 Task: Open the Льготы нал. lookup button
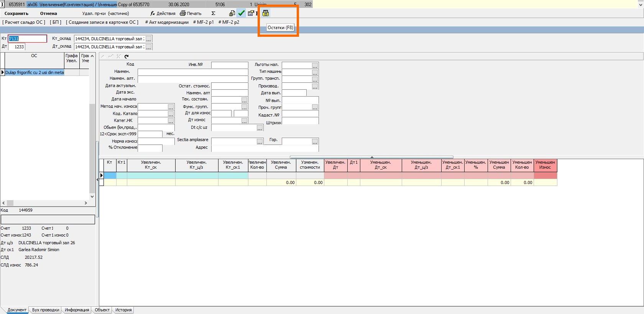pos(315,65)
